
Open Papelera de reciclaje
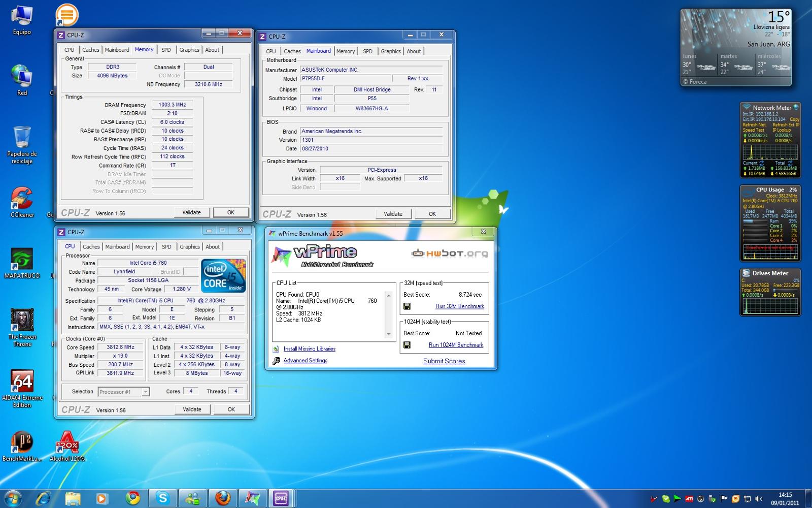[22, 144]
